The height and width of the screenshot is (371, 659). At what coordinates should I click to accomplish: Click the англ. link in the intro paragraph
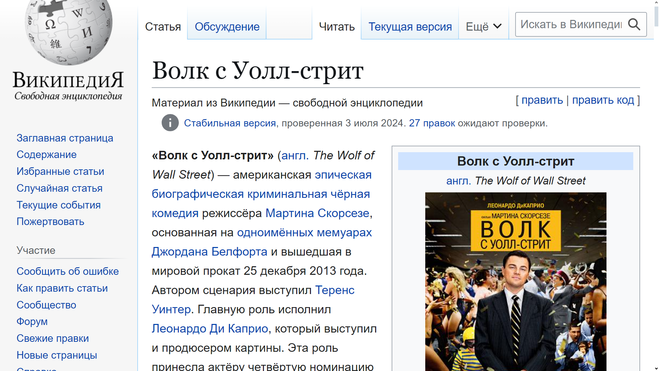(x=295, y=155)
